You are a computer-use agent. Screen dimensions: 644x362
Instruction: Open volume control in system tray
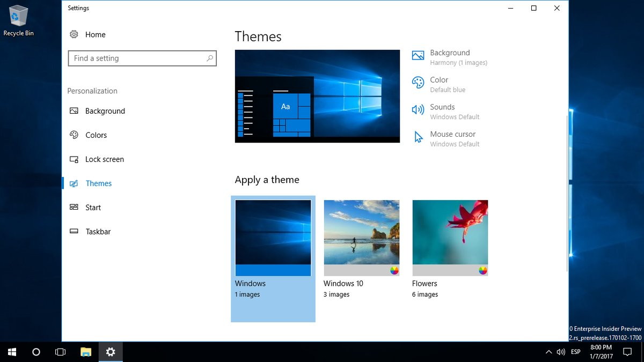click(561, 352)
